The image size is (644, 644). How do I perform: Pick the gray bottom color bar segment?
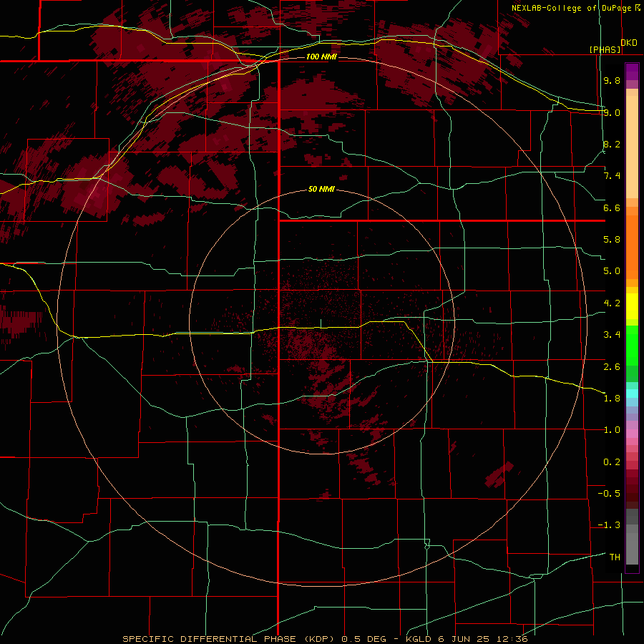(x=632, y=550)
